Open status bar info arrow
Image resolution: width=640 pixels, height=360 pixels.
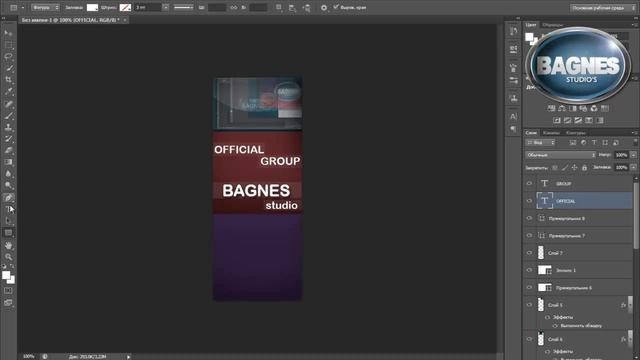[x=129, y=357]
